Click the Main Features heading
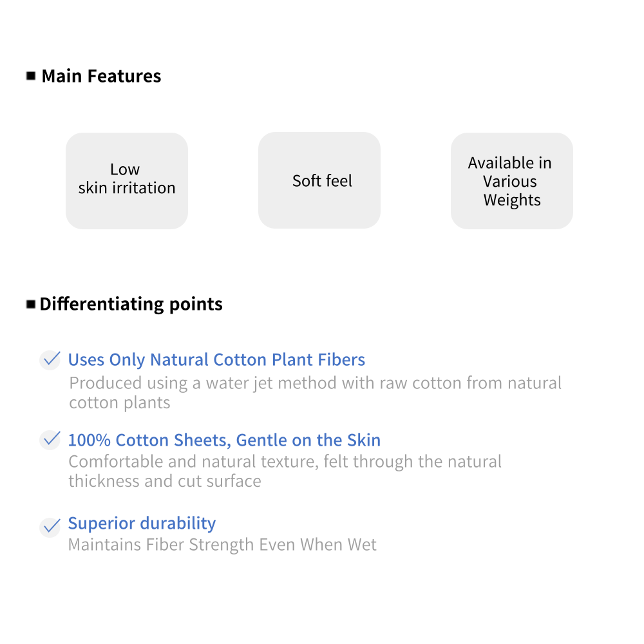The width and height of the screenshot is (644, 644). pyautogui.click(x=101, y=76)
